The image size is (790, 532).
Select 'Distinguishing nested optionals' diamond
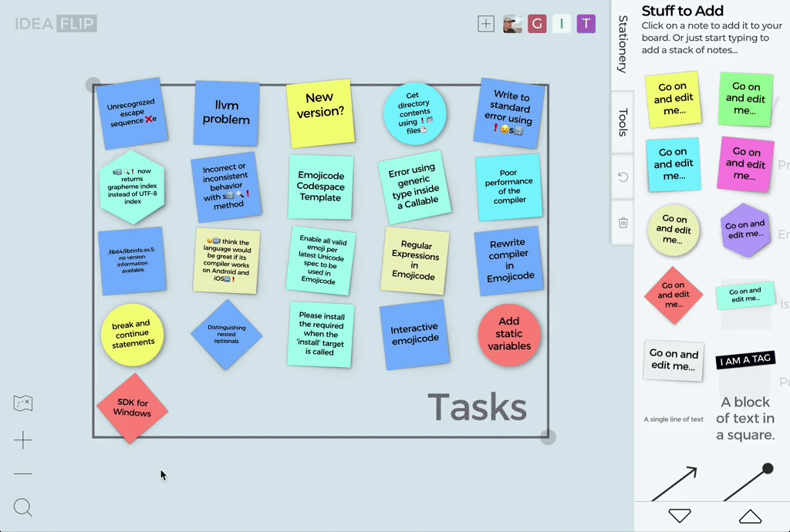[x=226, y=335]
